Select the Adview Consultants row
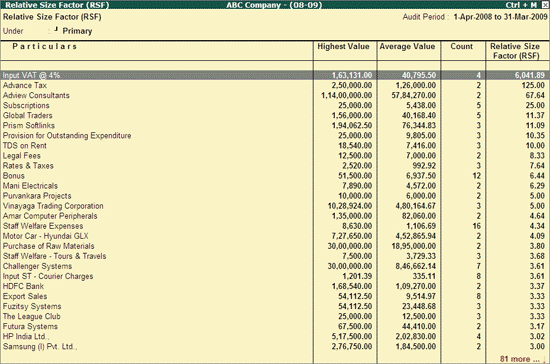Viewport: 550px width, 364px height. pyautogui.click(x=275, y=95)
